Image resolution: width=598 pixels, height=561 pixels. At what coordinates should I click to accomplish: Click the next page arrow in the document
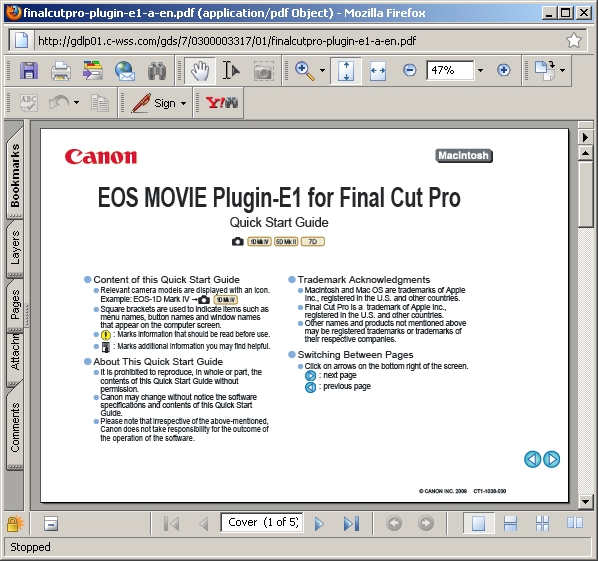point(551,459)
